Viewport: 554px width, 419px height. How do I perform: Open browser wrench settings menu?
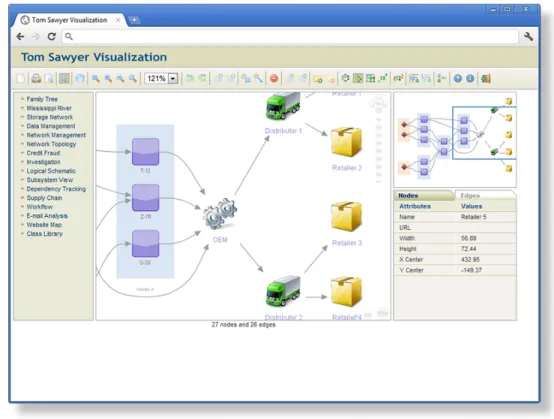529,36
